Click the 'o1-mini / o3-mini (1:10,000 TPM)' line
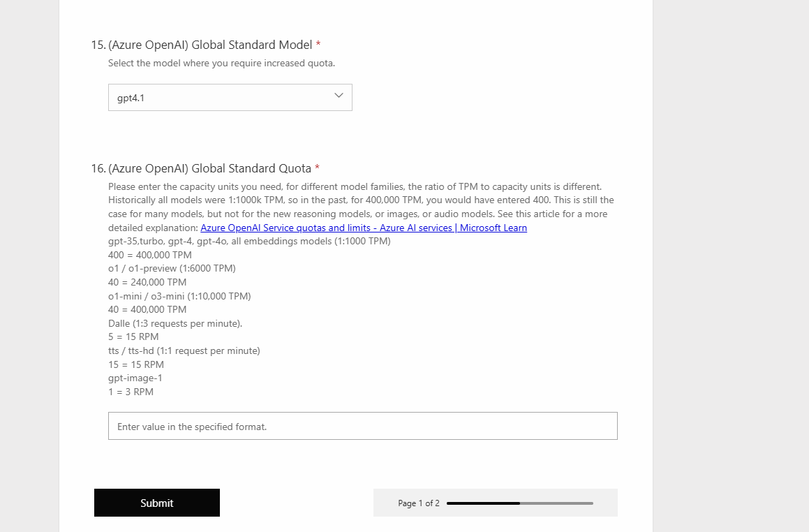 pos(179,296)
